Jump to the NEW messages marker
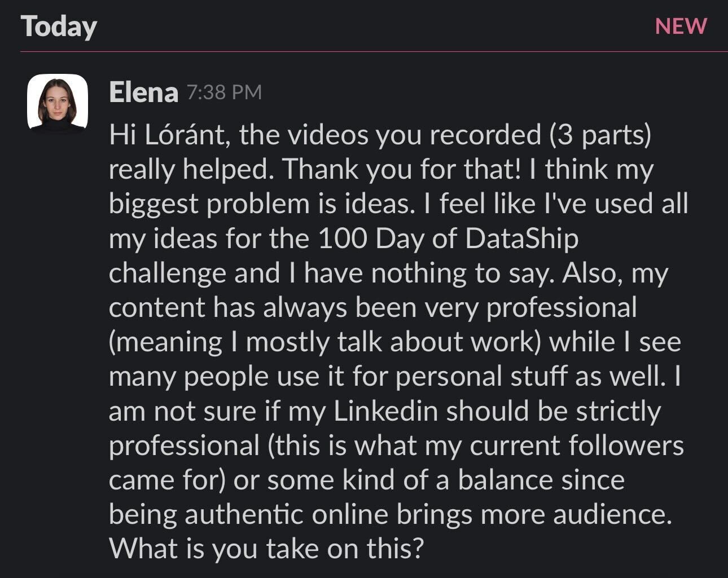Image resolution: width=728 pixels, height=578 pixels. coord(681,27)
